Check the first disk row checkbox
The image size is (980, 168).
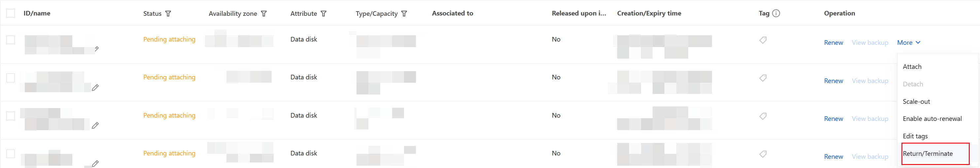click(11, 40)
